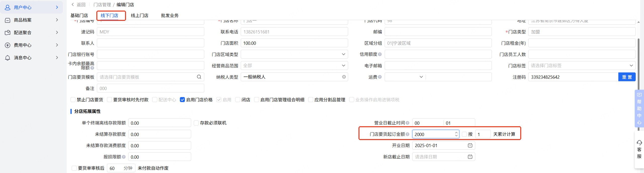Click the 费用中心 yen icon

8,45
